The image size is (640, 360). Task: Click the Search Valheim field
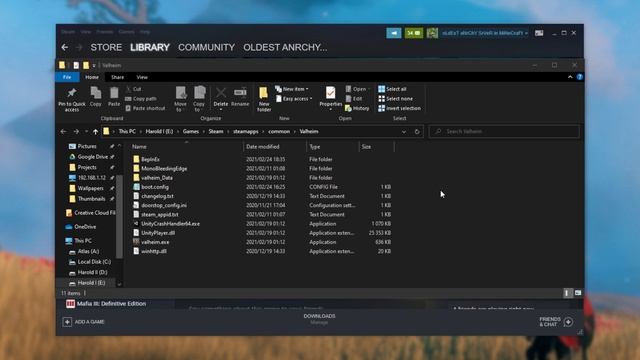tap(504, 131)
